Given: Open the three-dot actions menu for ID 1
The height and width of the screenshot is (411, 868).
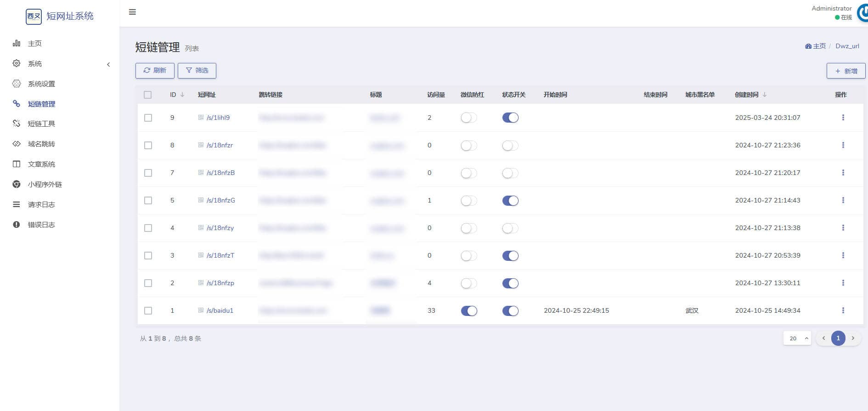Looking at the screenshot, I should [x=843, y=310].
